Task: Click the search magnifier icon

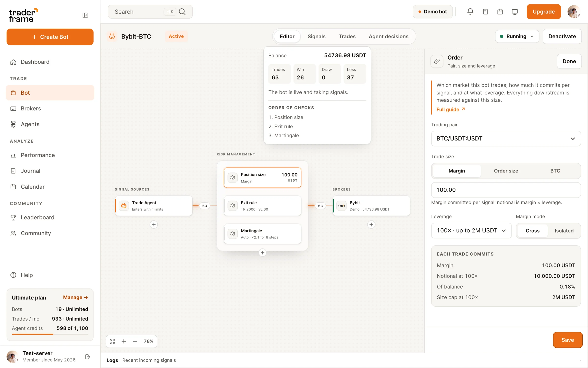Action: coord(182,12)
